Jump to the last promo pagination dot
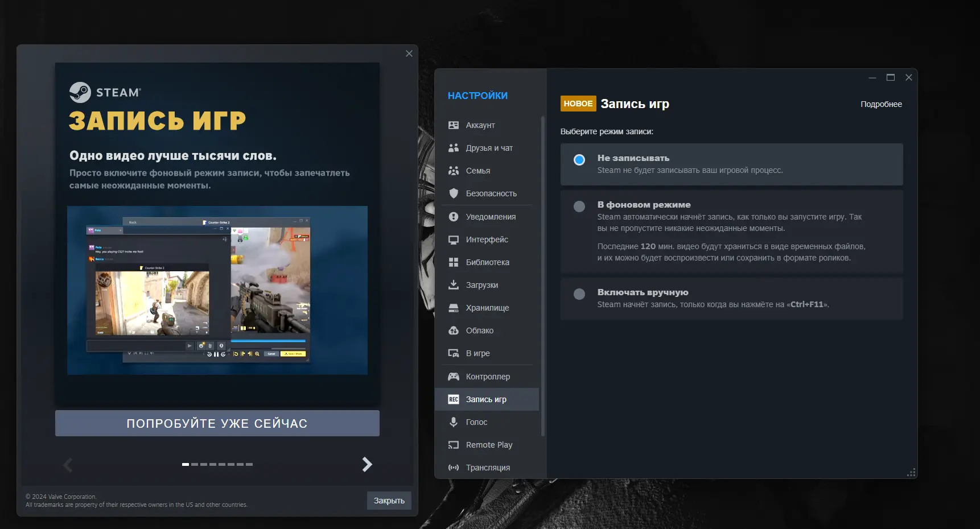Viewport: 980px width, 529px height. click(x=249, y=464)
